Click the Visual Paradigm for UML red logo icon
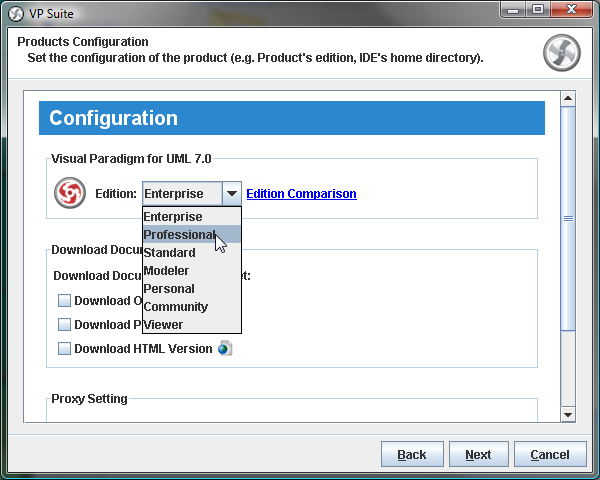600x480 pixels. (70, 193)
